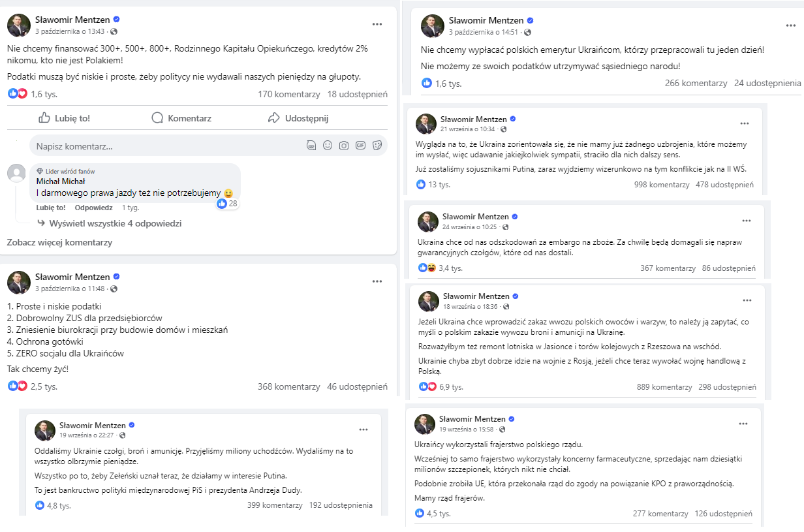Focus the Napisz komentarz input field

pos(167,146)
